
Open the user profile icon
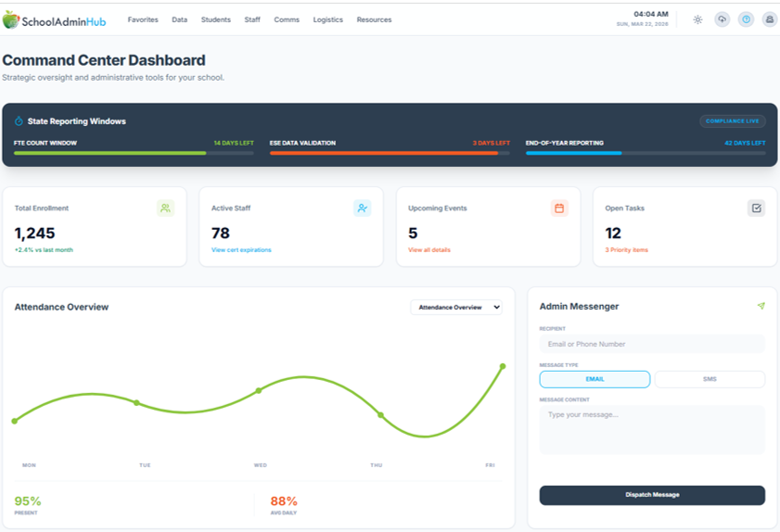[x=769, y=19]
